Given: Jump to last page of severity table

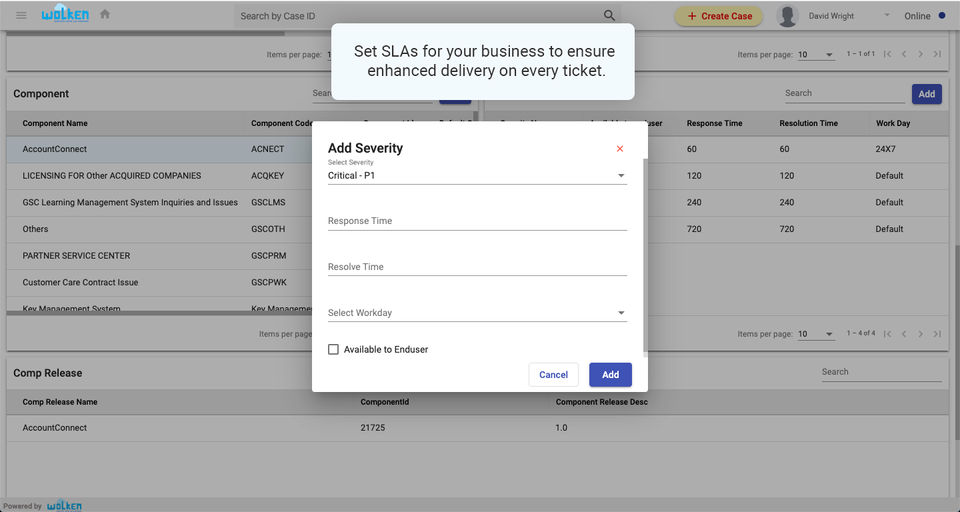Looking at the screenshot, I should coord(937,334).
